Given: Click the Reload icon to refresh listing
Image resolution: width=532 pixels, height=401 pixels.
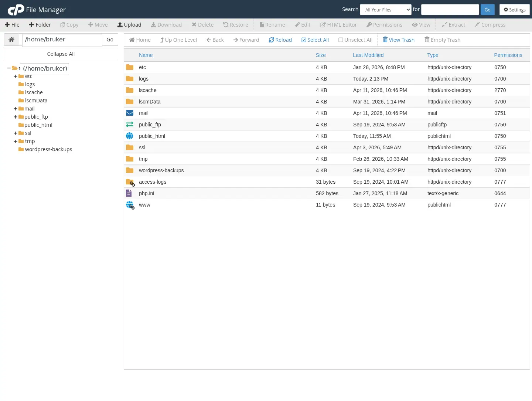Looking at the screenshot, I should coord(272,40).
